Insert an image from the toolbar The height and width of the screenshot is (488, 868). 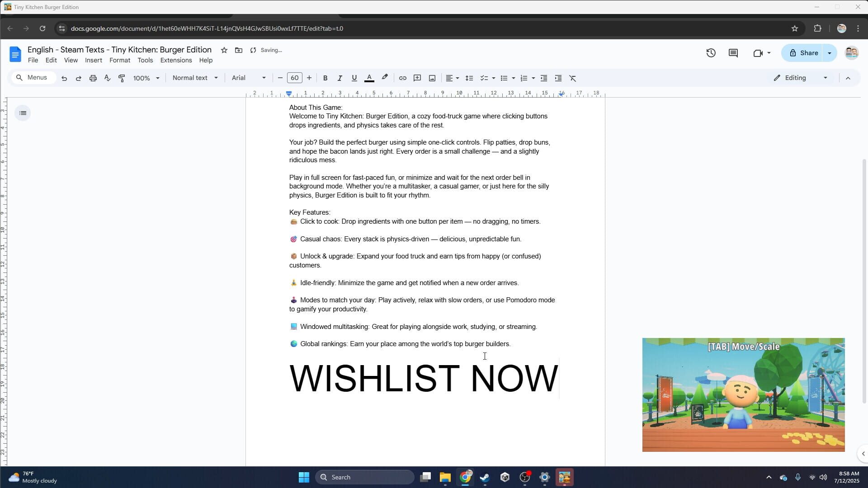[x=432, y=78]
